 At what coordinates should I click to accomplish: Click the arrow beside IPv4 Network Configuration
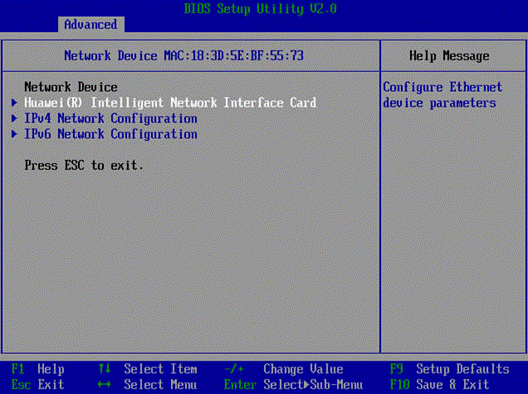click(x=14, y=118)
